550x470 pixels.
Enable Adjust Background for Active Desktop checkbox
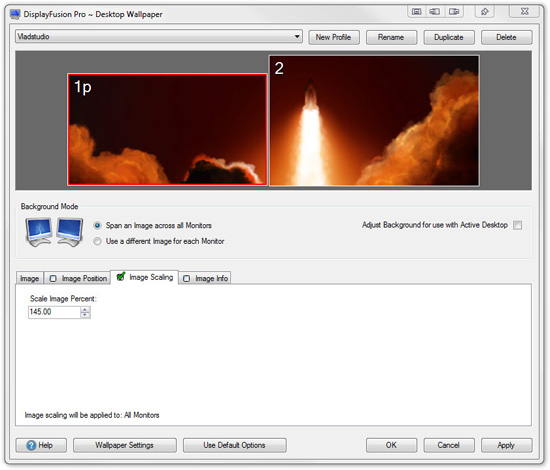pos(517,225)
